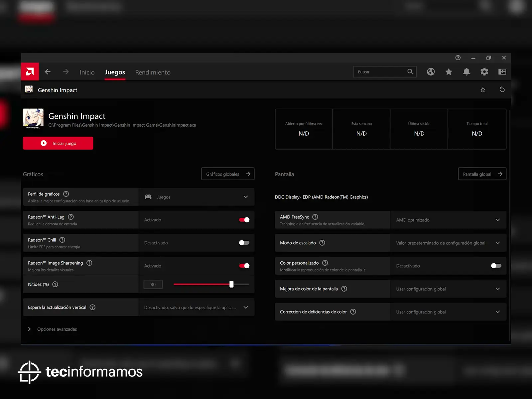Open favorites star in top toolbar

(x=449, y=72)
